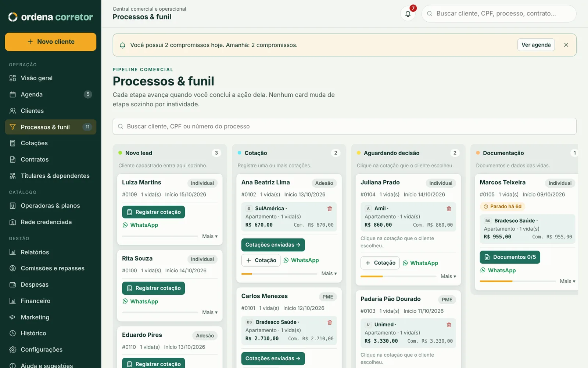Remove Amil quote via trash icon

click(449, 209)
